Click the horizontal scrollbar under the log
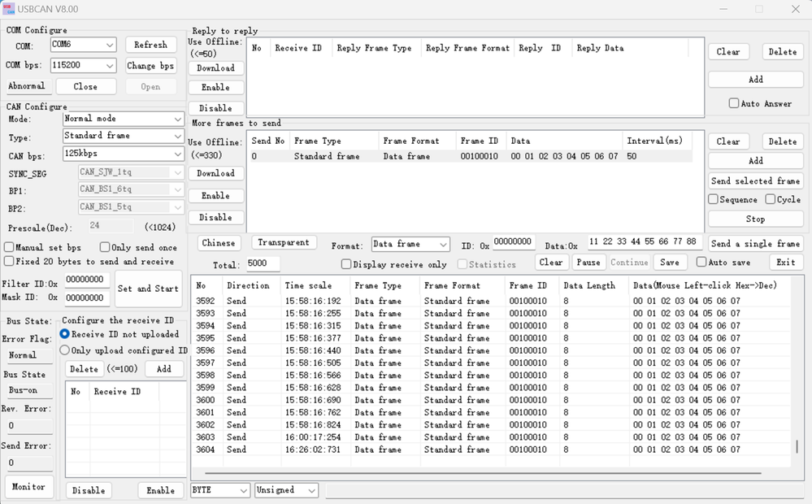 tap(483, 472)
